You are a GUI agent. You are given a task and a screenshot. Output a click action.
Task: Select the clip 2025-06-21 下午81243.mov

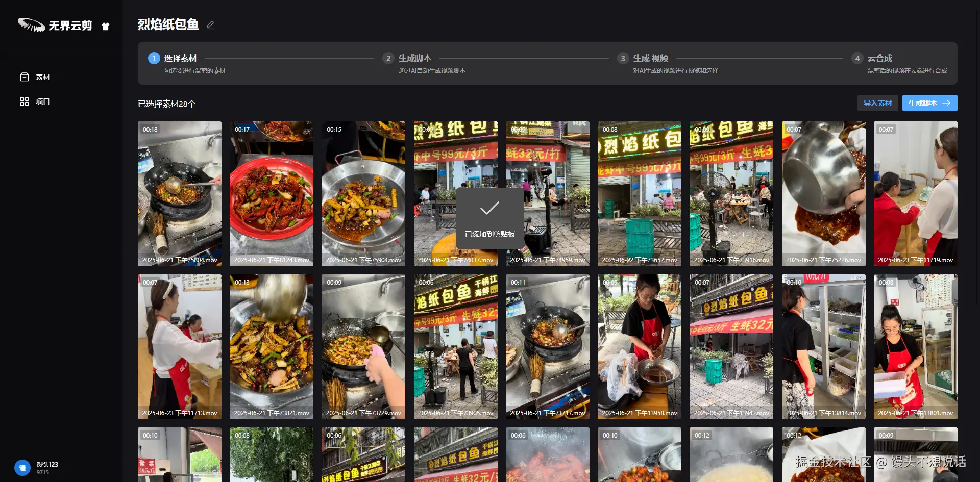tap(272, 194)
